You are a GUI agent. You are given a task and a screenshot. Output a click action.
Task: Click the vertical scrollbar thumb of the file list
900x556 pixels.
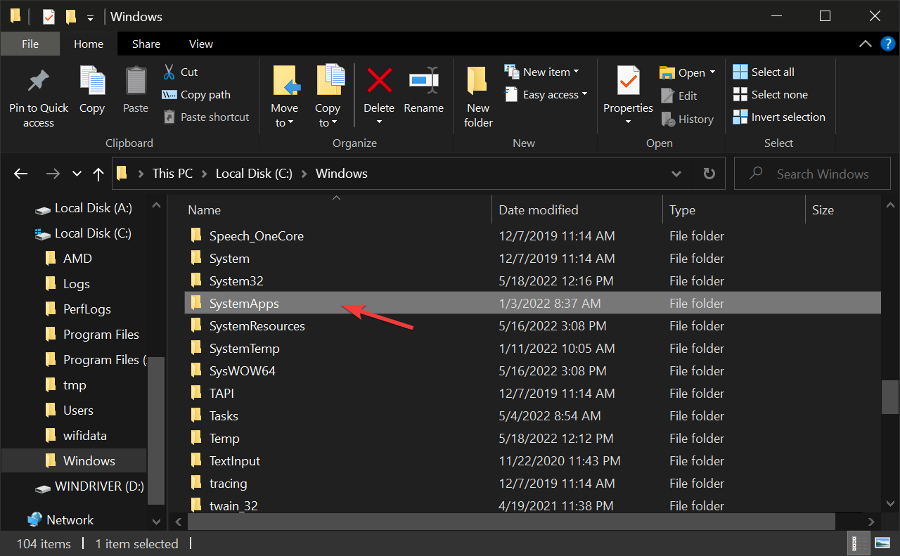pos(890,396)
